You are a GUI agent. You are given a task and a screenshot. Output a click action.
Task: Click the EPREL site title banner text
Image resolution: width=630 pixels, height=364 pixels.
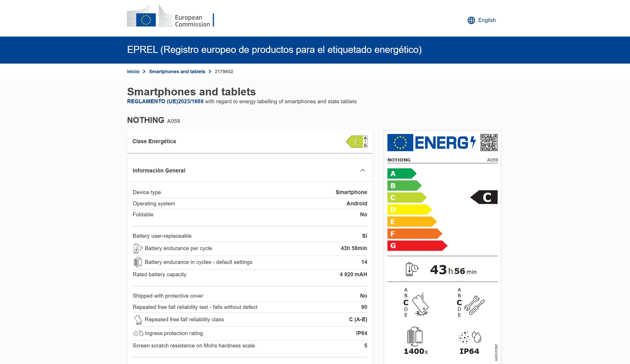coord(274,50)
